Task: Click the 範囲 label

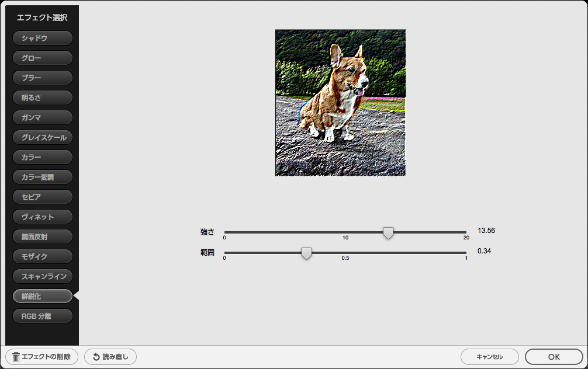Action: click(x=207, y=252)
